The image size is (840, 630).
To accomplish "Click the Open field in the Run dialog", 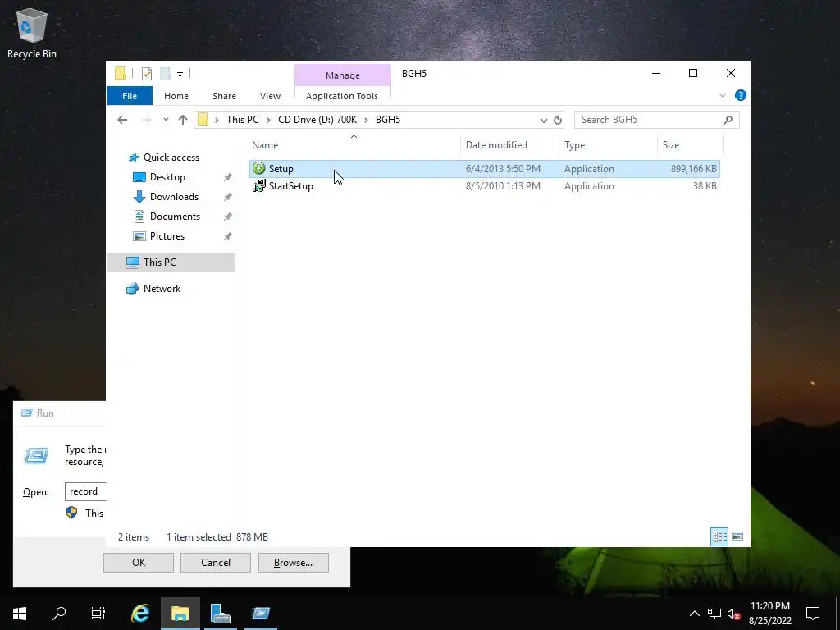I will [85, 492].
